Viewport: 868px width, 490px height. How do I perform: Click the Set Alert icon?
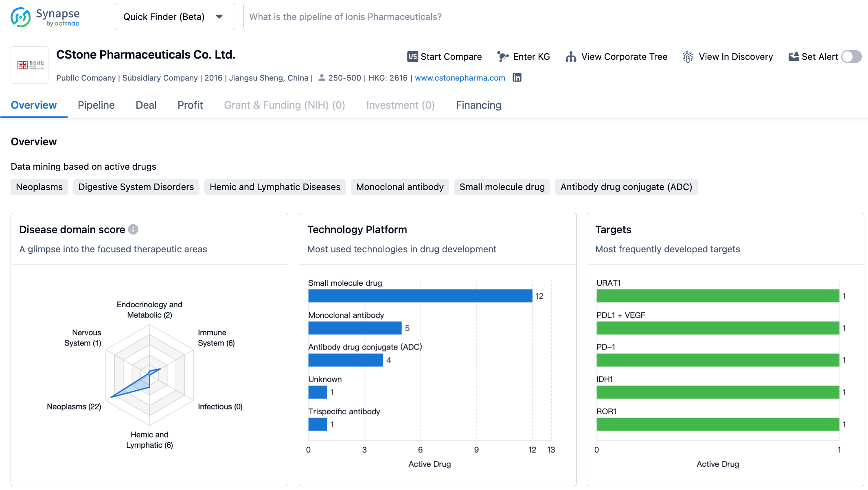pyautogui.click(x=793, y=56)
